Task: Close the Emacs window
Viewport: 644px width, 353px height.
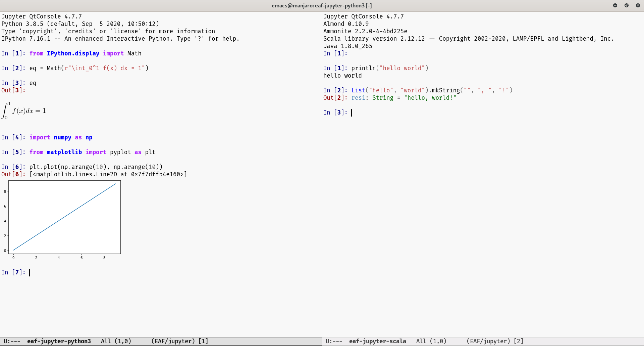Action: (x=638, y=5)
